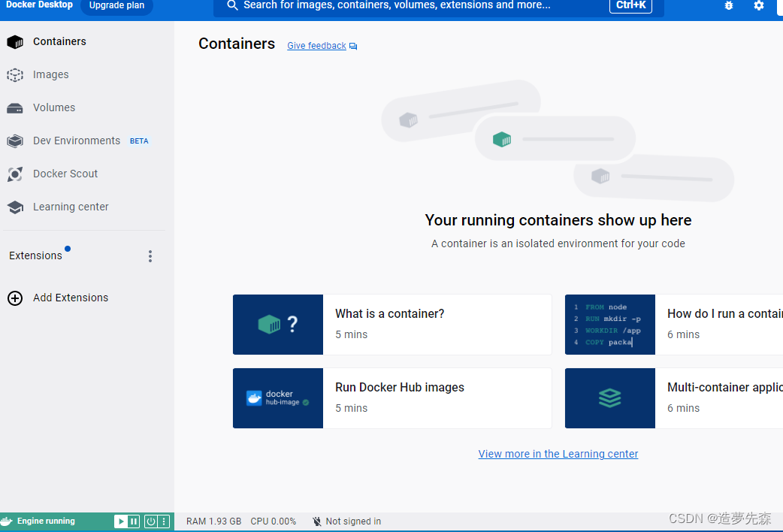Image resolution: width=783 pixels, height=532 pixels.
Task: Click the Docker whale icon in status bar
Action: (x=7, y=521)
